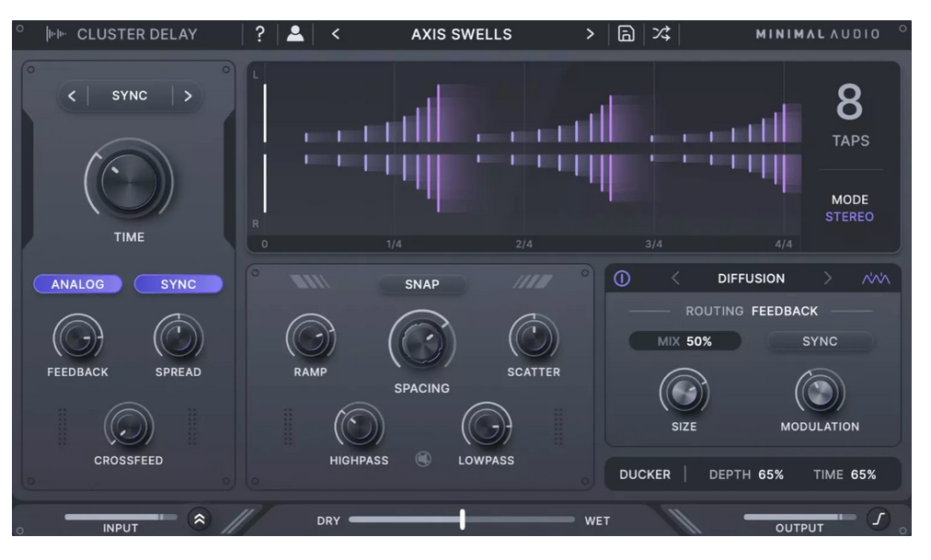Click the ducker DEPTH 65% value

point(746,474)
